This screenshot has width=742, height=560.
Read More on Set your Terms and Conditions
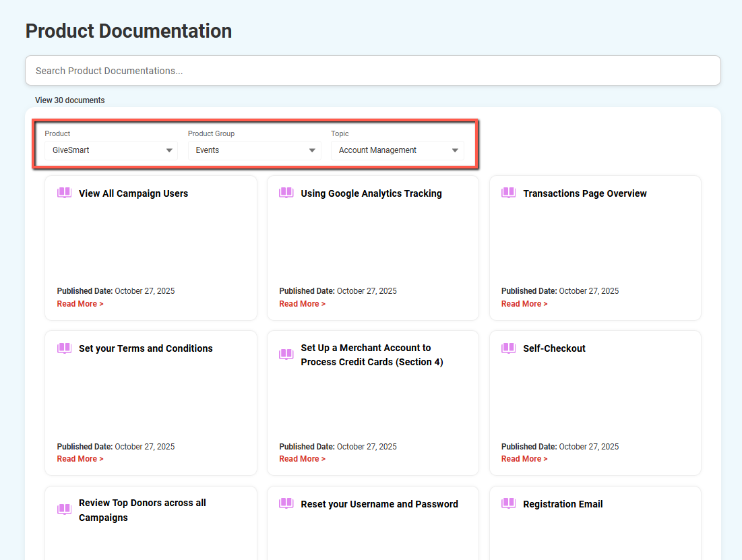pyautogui.click(x=80, y=459)
